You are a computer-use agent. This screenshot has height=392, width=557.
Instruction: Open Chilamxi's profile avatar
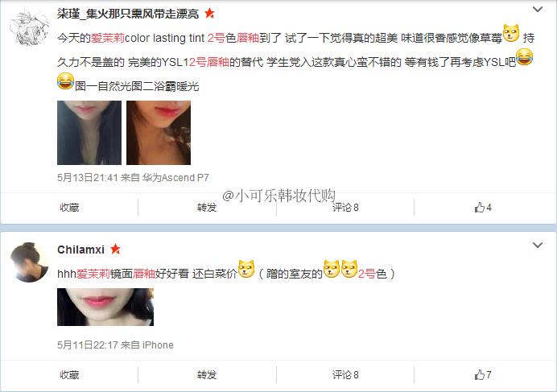click(x=29, y=262)
